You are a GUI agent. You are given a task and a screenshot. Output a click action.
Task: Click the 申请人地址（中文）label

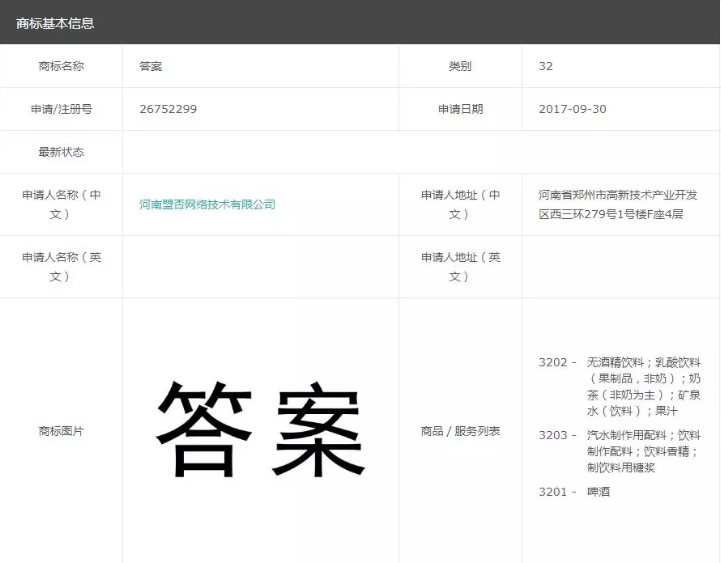tap(460, 204)
